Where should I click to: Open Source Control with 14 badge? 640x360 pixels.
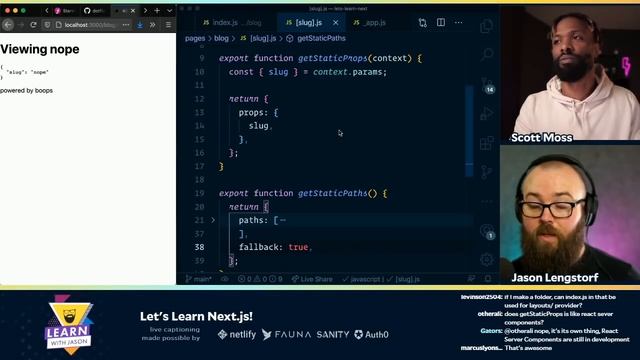(x=487, y=85)
